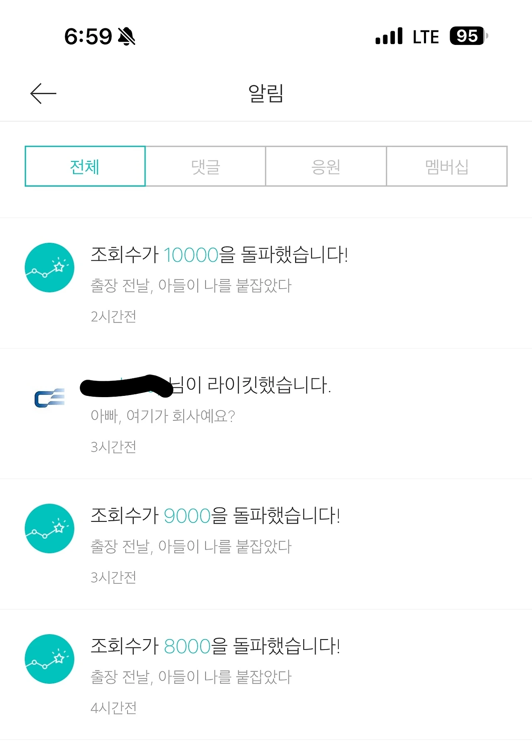Tap the blue C profile avatar

49,398
